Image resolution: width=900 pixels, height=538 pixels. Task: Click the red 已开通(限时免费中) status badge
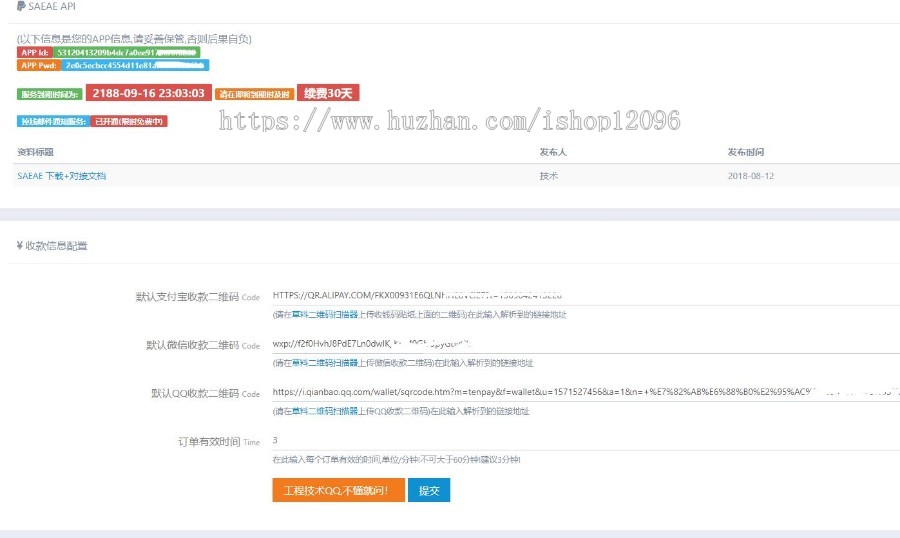coord(129,121)
